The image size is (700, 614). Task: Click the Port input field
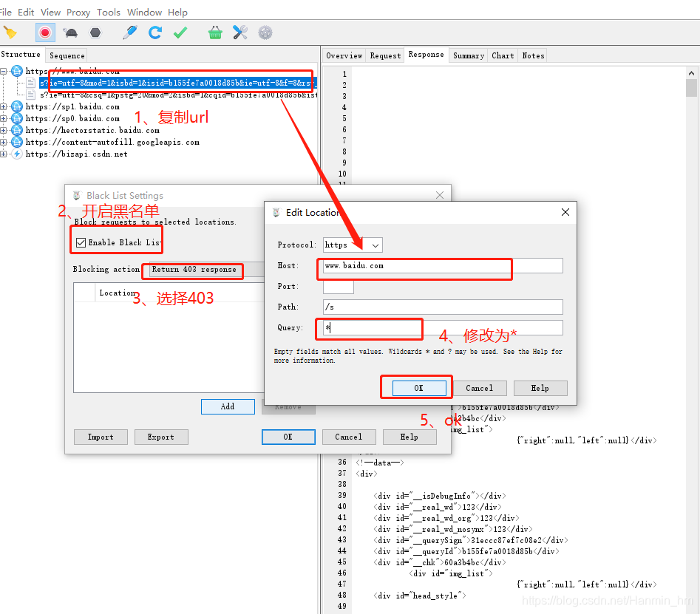click(339, 286)
